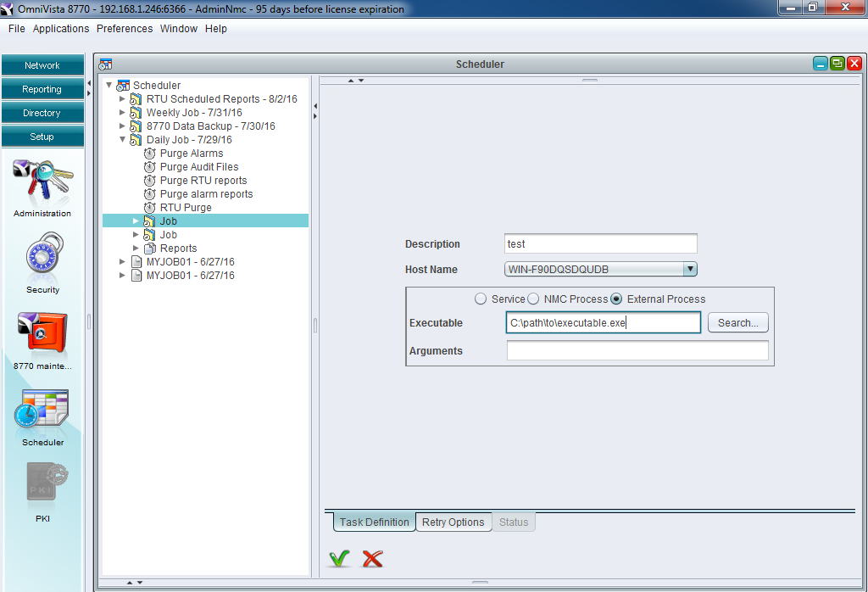
Task: Expand 8770 Data Backup - 7/30/16 node
Action: click(x=122, y=126)
